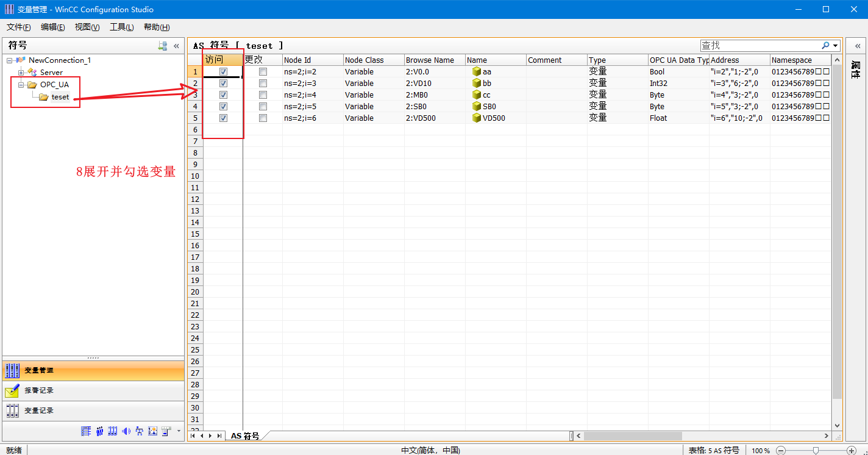The height and width of the screenshot is (455, 868).
Task: Uncheck 访问 checkbox for row ns=2;i=5
Action: [224, 107]
